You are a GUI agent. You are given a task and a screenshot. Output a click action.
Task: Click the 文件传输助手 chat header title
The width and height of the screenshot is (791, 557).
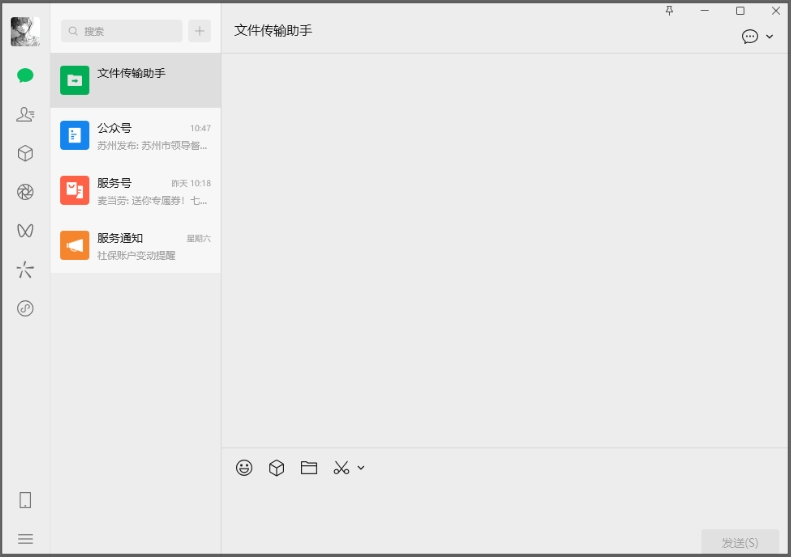click(273, 30)
